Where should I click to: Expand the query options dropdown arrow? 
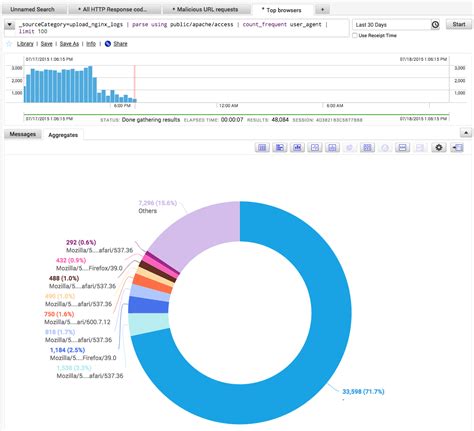pyautogui.click(x=9, y=25)
